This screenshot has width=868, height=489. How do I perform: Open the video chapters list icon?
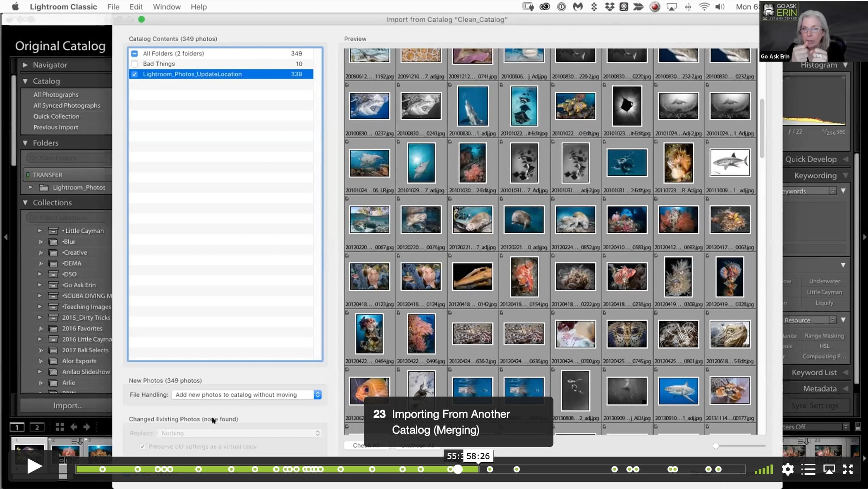tap(808, 469)
